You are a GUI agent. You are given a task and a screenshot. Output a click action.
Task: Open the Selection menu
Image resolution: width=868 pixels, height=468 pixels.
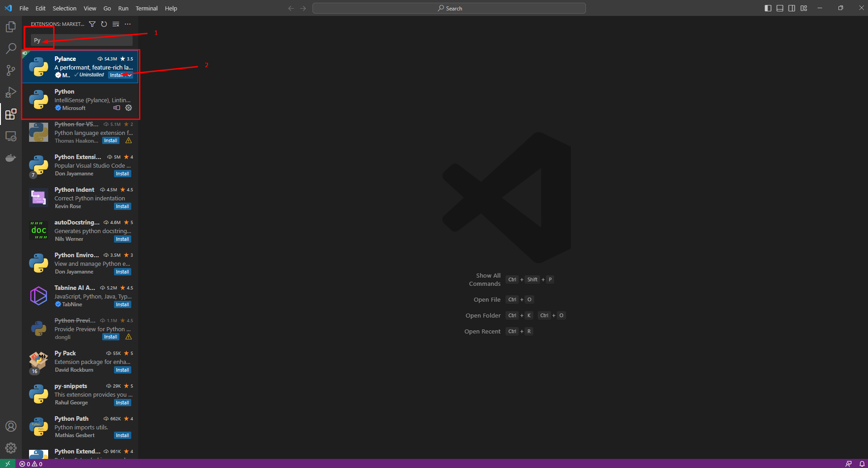(64, 8)
